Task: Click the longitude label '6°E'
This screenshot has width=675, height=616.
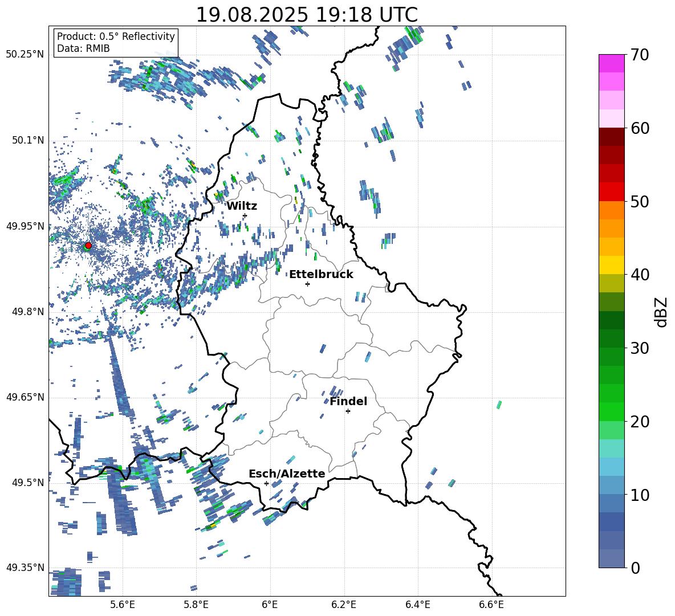Action: [270, 605]
